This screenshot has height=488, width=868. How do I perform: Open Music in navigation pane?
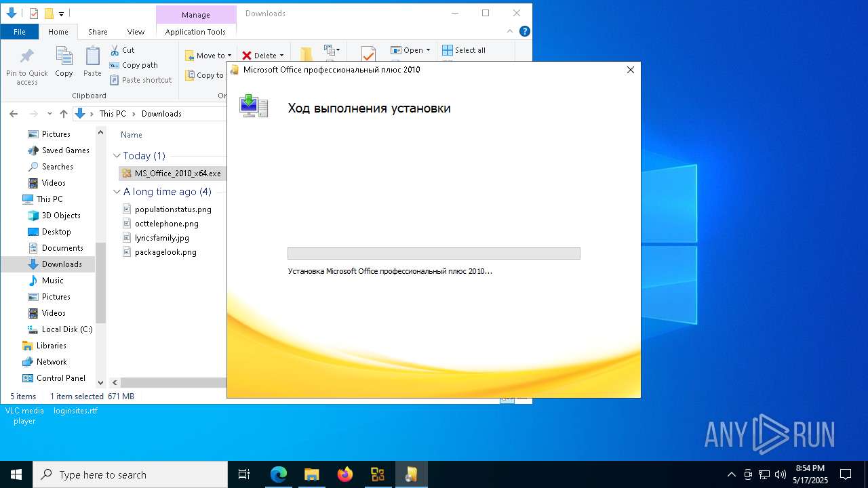46,281
